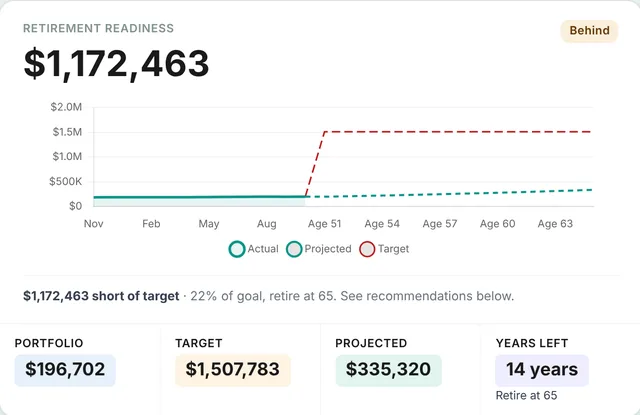
Task: Click the Retire at 65 caption
Action: point(526,395)
